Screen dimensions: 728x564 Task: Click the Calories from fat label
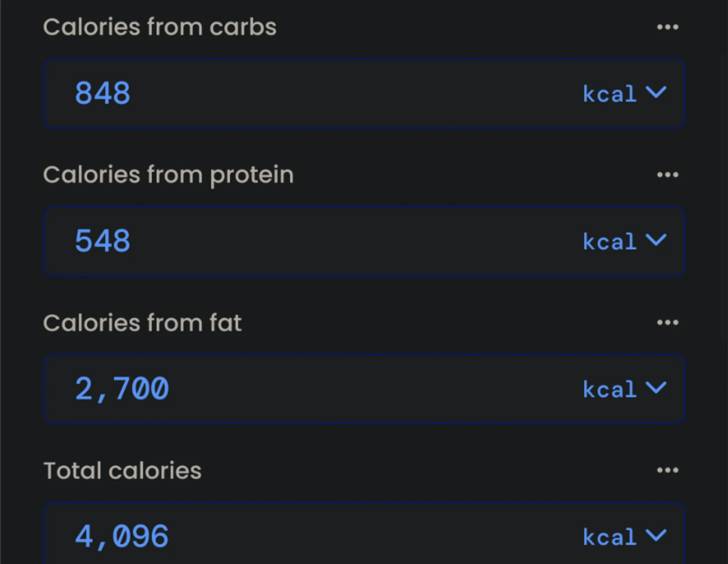[142, 323]
